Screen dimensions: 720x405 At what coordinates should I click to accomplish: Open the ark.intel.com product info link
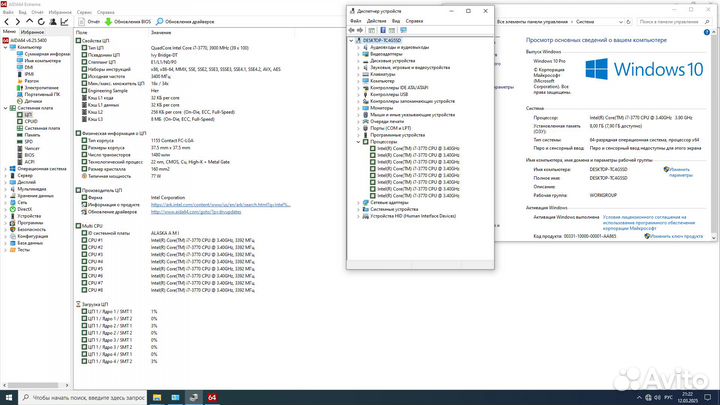click(220, 205)
